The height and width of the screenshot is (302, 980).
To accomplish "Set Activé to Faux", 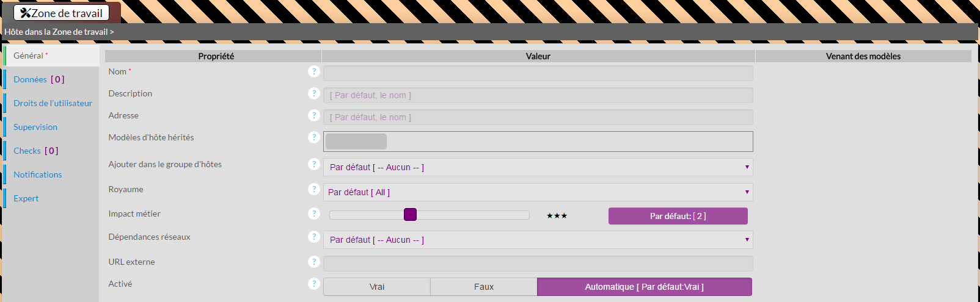I will pos(484,287).
